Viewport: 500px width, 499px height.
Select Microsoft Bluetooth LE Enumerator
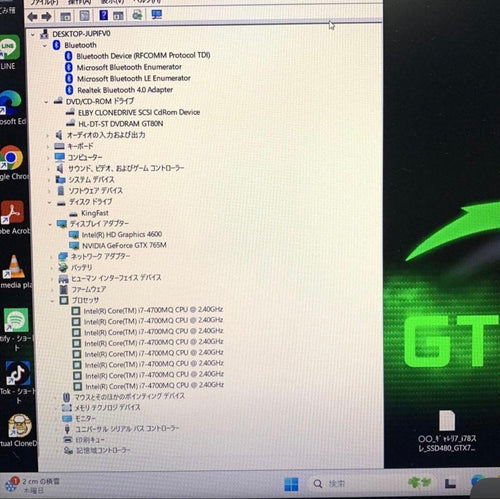(134, 78)
